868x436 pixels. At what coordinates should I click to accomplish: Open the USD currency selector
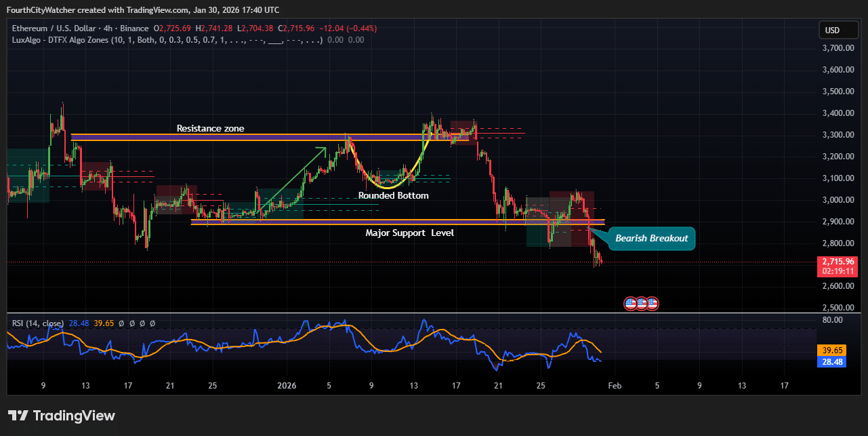tap(838, 29)
